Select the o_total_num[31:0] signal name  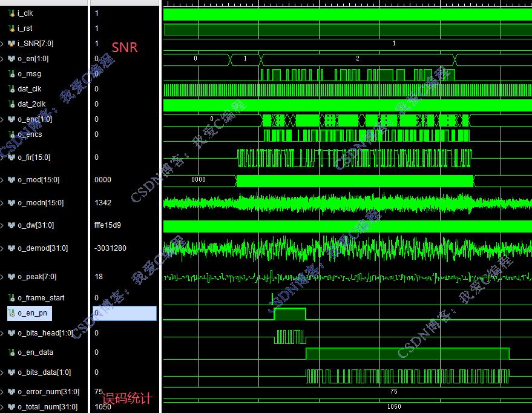[47, 406]
